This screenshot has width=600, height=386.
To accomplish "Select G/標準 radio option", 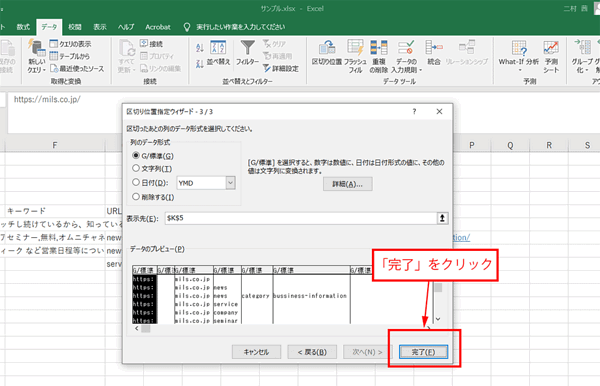I will (x=135, y=155).
